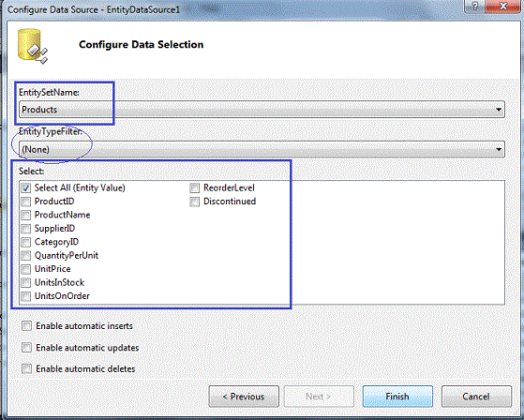Check the UnitsInStock field
This screenshot has width=524, height=420.
click(x=26, y=283)
